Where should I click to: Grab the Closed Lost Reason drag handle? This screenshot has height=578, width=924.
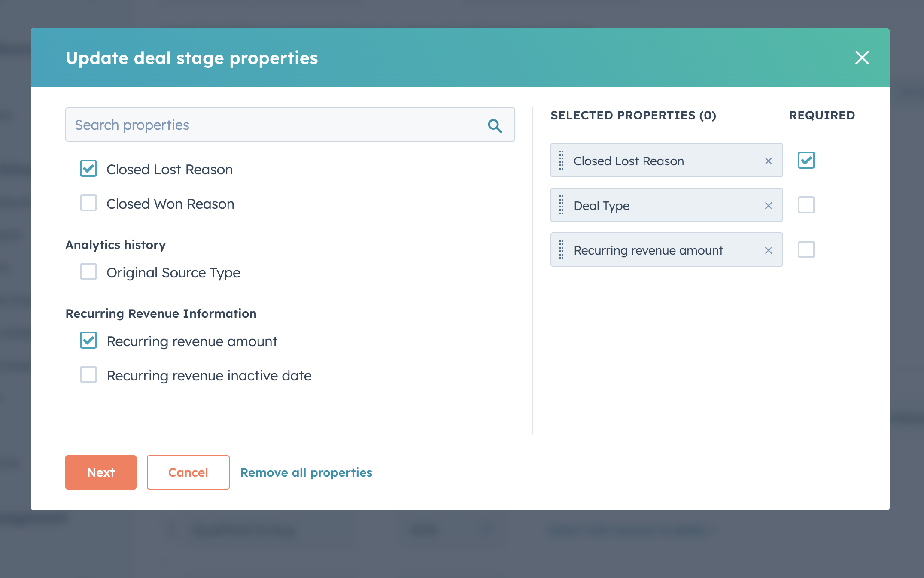tap(561, 160)
